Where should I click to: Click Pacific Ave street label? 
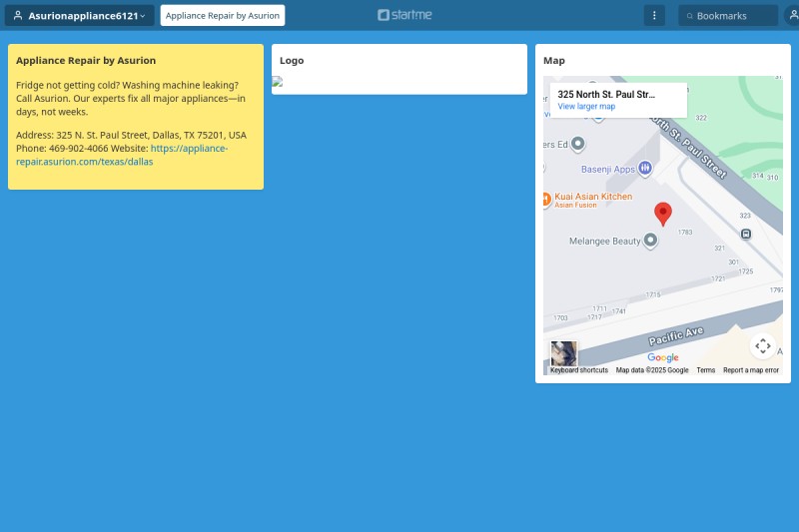[676, 335]
